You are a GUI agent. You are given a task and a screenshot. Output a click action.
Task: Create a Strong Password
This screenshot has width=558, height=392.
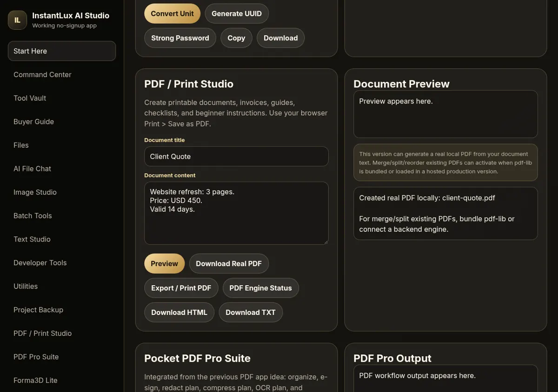180,38
